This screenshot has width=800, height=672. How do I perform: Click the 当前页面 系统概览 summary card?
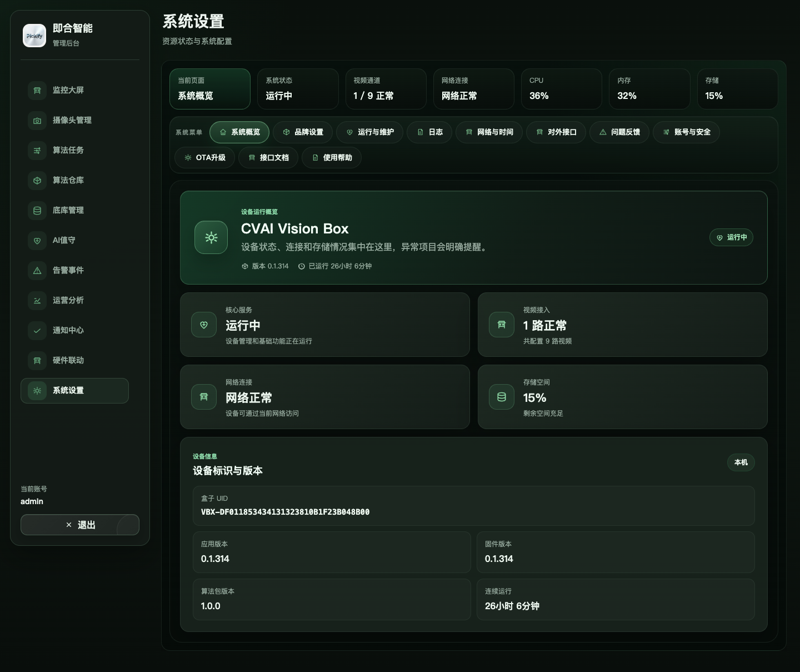(210, 89)
